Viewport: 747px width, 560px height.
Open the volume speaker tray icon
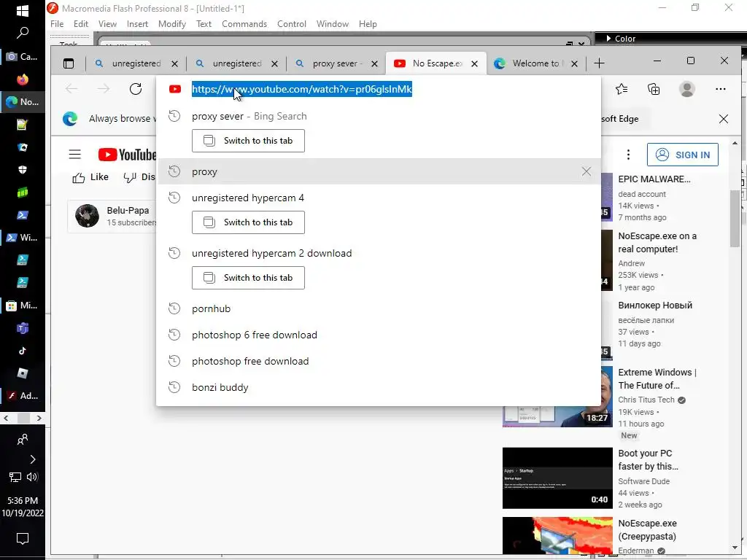click(32, 477)
